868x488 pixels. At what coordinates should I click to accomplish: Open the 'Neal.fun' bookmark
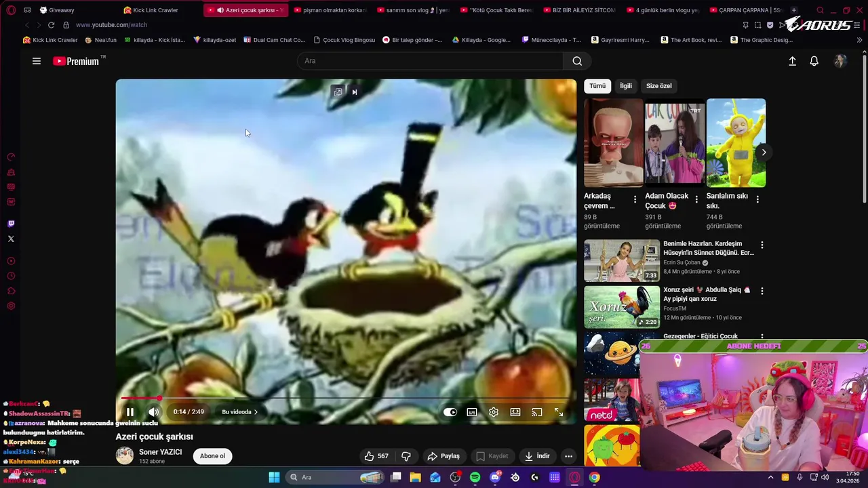100,40
